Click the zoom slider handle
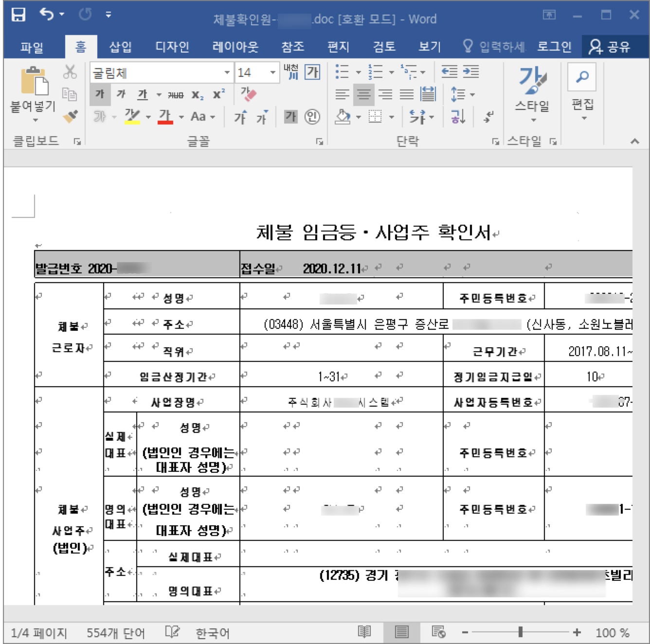The width and height of the screenshot is (650, 644). point(521,632)
